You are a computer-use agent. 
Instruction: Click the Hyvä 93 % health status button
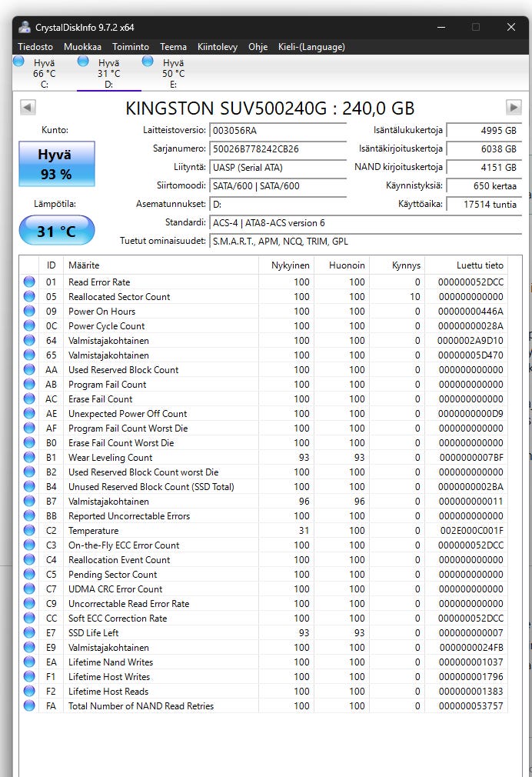(56, 164)
